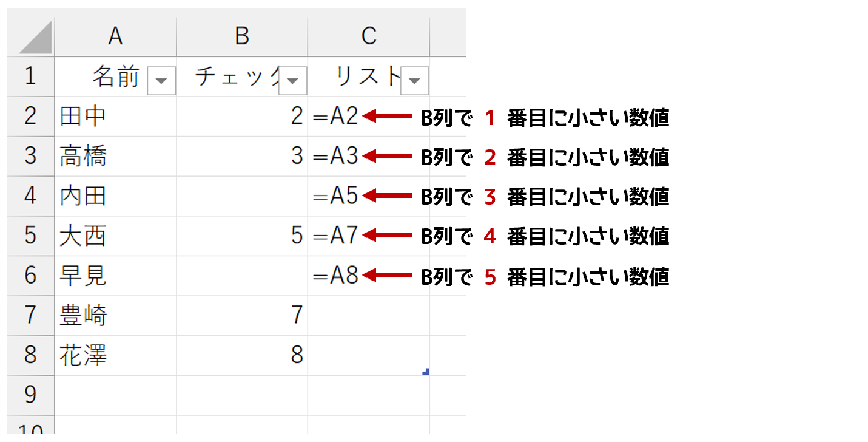
Task: Select row 9 header
Action: pos(30,395)
